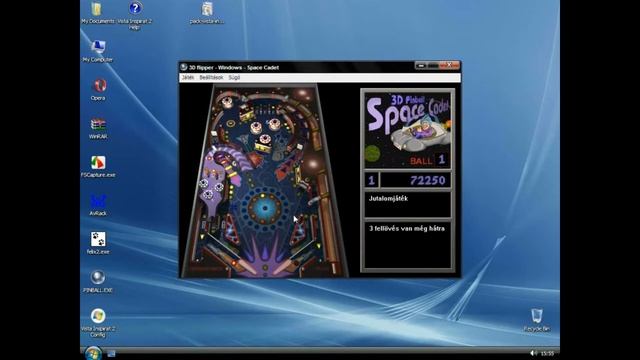
Task: Close the 3D Pinball window
Action: pos(449,65)
